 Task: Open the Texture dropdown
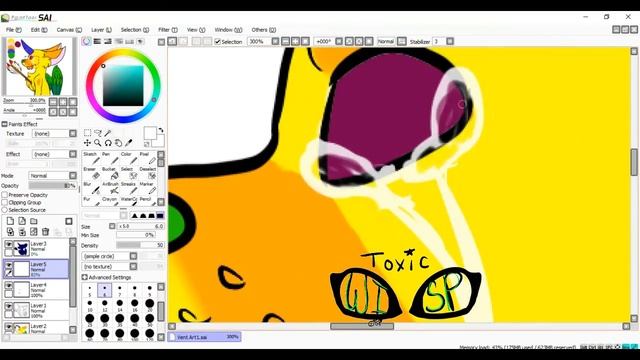[x=73, y=133]
